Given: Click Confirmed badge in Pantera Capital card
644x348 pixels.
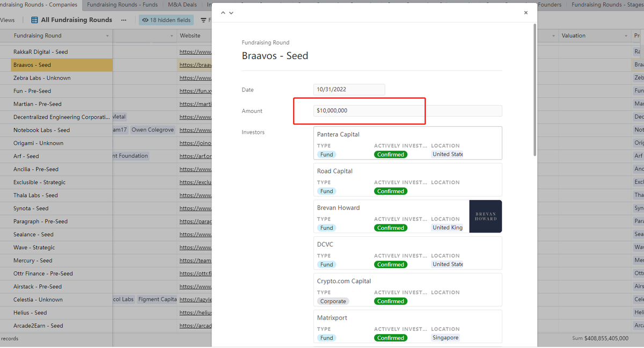Looking at the screenshot, I should [x=391, y=154].
